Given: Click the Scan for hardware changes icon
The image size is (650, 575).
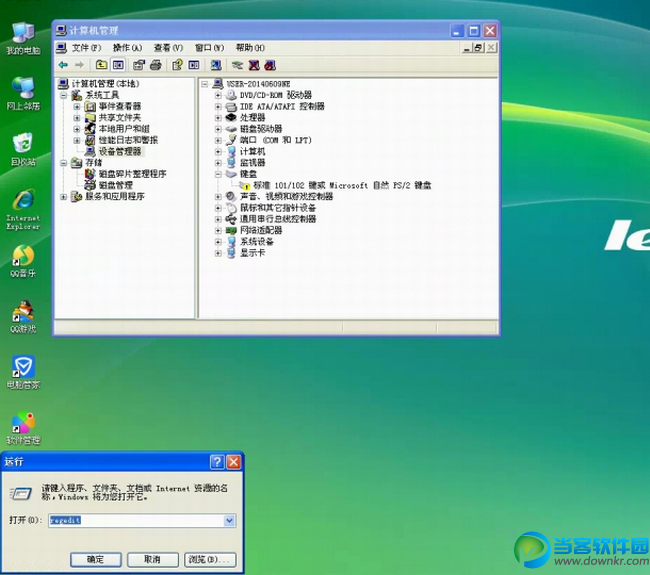Looking at the screenshot, I should pos(216,65).
